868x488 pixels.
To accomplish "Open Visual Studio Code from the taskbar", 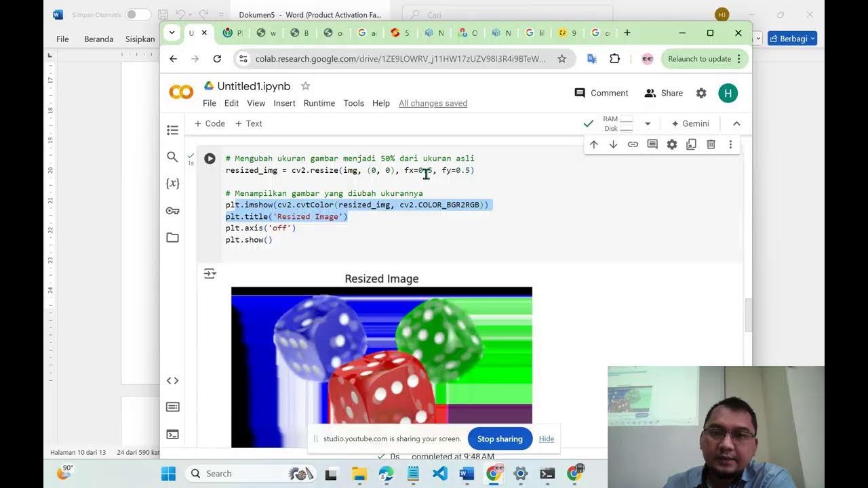I will [x=439, y=474].
